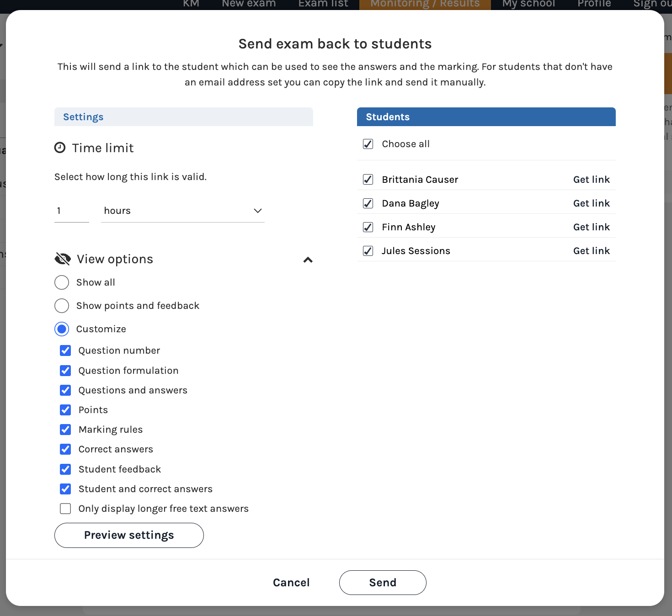Enable Only display longer free text answers
This screenshot has width=672, height=616.
[65, 508]
